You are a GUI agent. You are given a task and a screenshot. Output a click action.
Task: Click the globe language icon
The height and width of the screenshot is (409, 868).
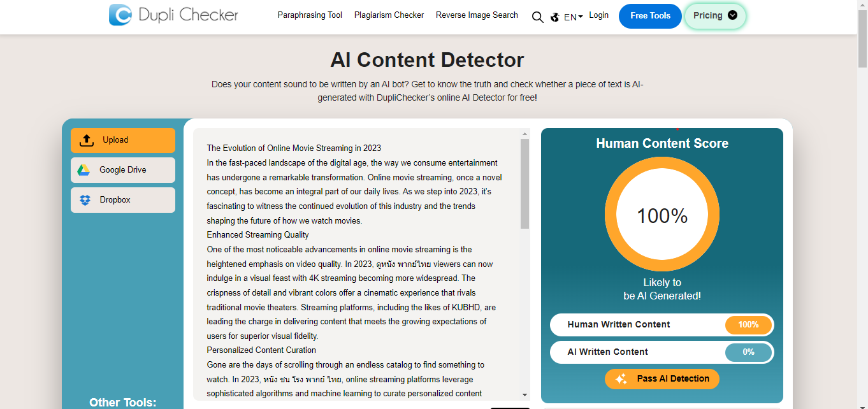[554, 17]
